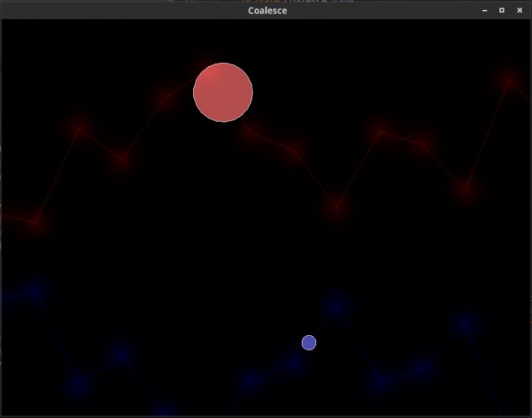Click the leftmost glowing red peak

pyautogui.click(x=79, y=128)
